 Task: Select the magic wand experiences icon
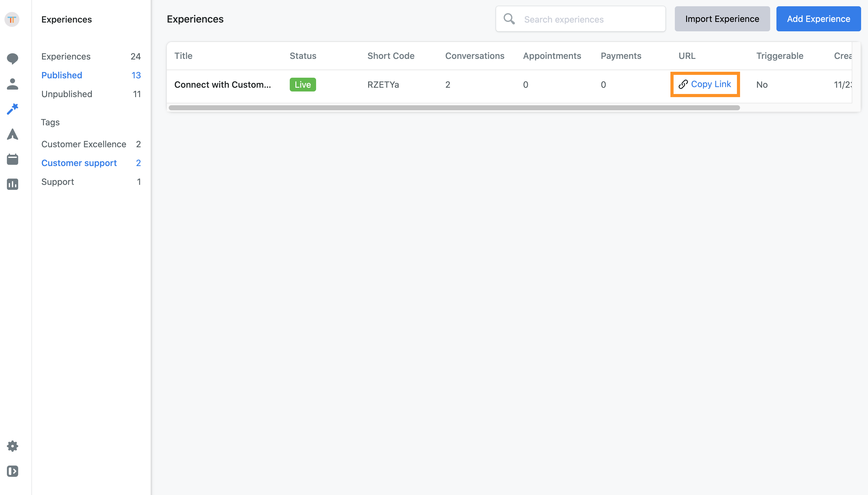pos(13,109)
